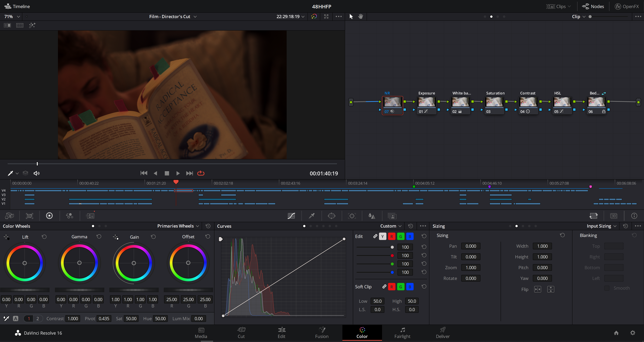644x342 pixels.
Task: Click the Nodes button
Action: [593, 7]
